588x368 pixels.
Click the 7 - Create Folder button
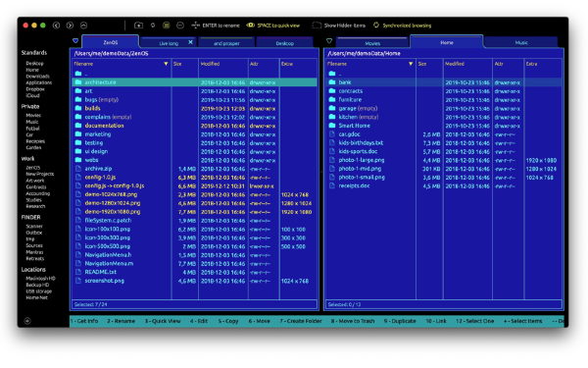click(x=301, y=321)
